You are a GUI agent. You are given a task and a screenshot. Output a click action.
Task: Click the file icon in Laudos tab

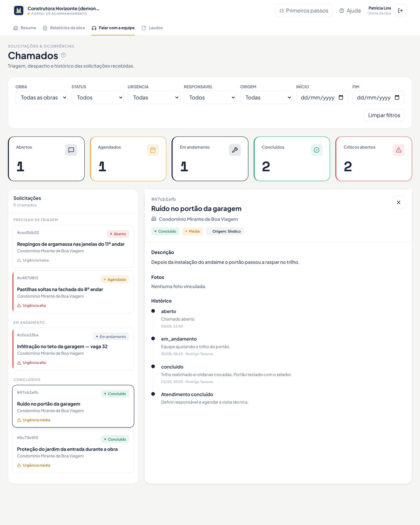144,28
